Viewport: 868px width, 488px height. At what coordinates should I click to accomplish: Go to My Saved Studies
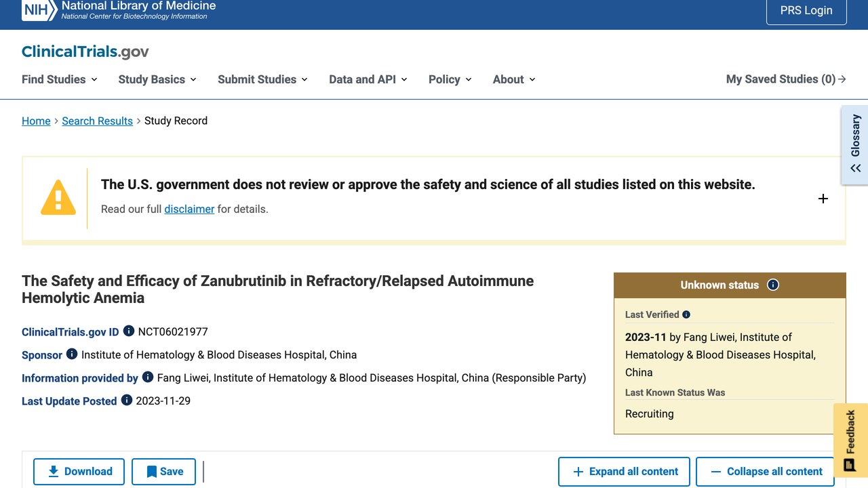pyautogui.click(x=786, y=79)
